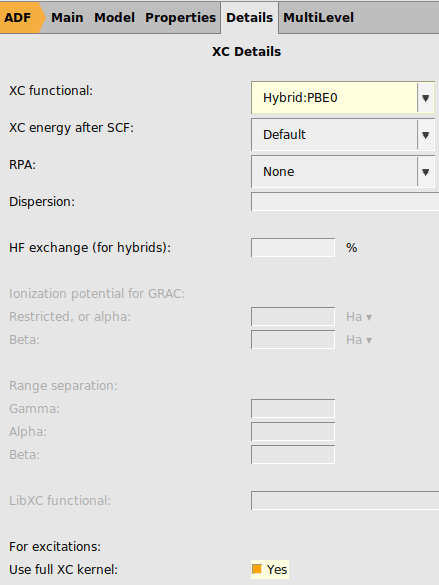Open the Properties tab
The height and width of the screenshot is (585, 439).
click(181, 18)
